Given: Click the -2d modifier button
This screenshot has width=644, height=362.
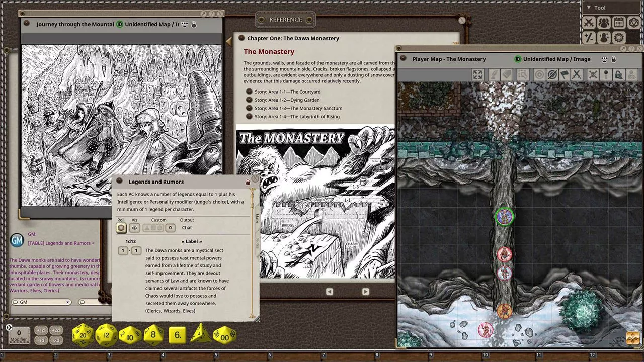Looking at the screenshot, I should pyautogui.click(x=56, y=340).
